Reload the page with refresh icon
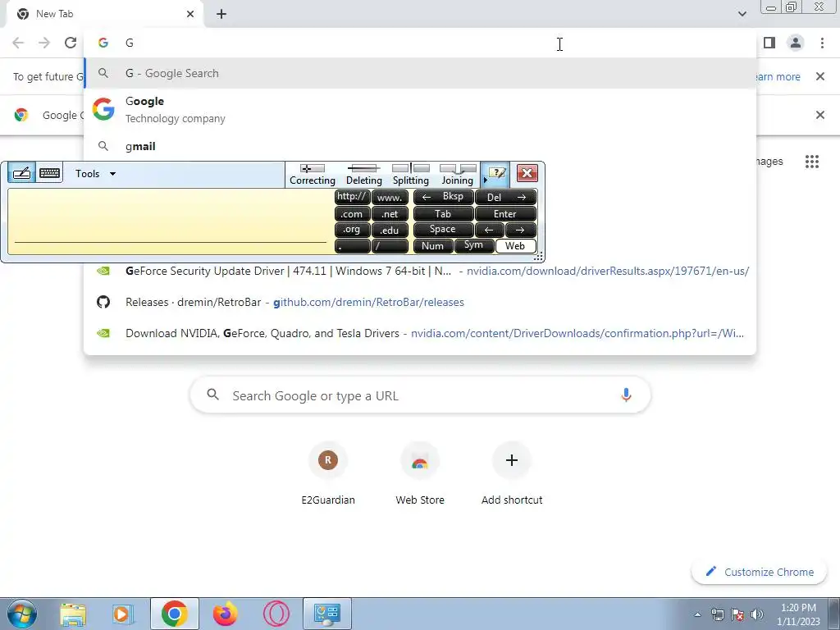Viewport: 840px width, 630px height. click(71, 43)
